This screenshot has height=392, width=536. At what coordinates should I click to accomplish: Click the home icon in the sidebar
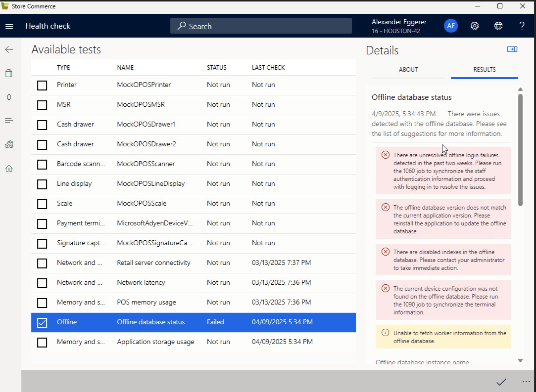[x=8, y=168]
